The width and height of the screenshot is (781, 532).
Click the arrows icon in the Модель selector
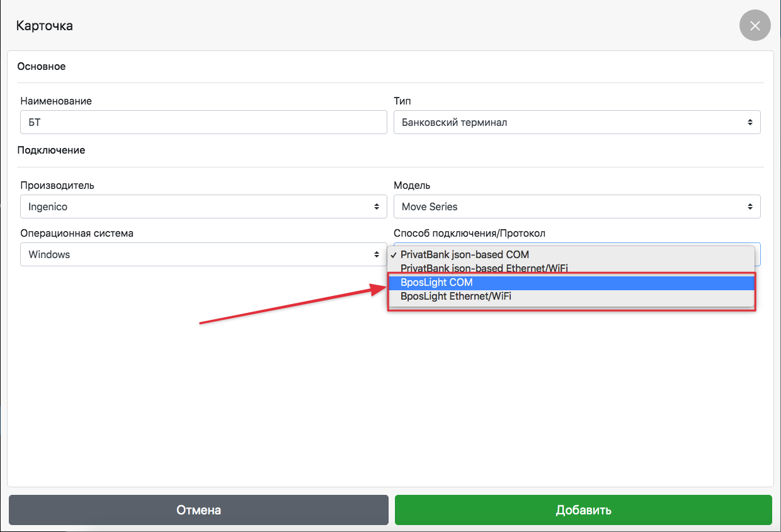750,207
